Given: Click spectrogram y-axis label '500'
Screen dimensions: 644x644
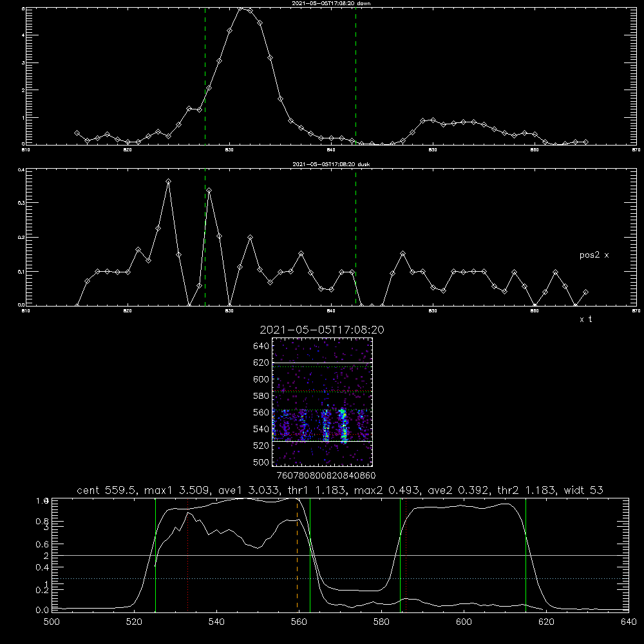Looking at the screenshot, I should coord(261,462).
